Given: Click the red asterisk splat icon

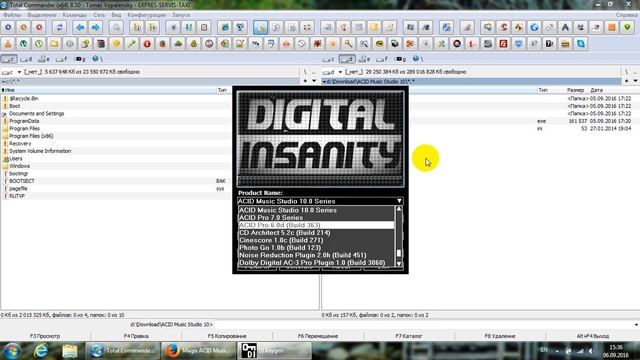Looking at the screenshot, I should point(317,44).
